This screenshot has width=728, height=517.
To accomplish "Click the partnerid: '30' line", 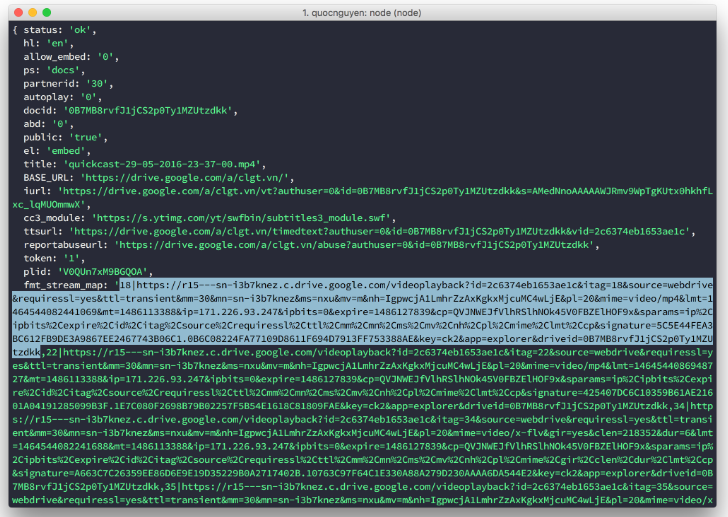I will pyautogui.click(x=68, y=84).
